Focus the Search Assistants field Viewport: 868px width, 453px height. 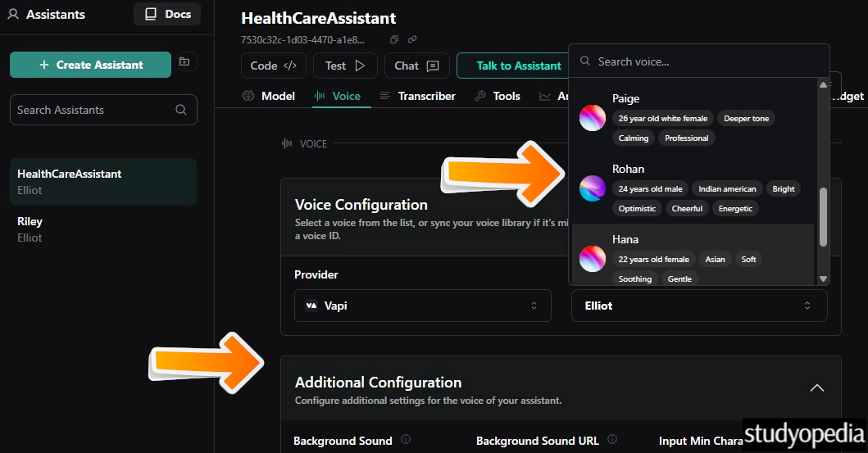tap(103, 110)
